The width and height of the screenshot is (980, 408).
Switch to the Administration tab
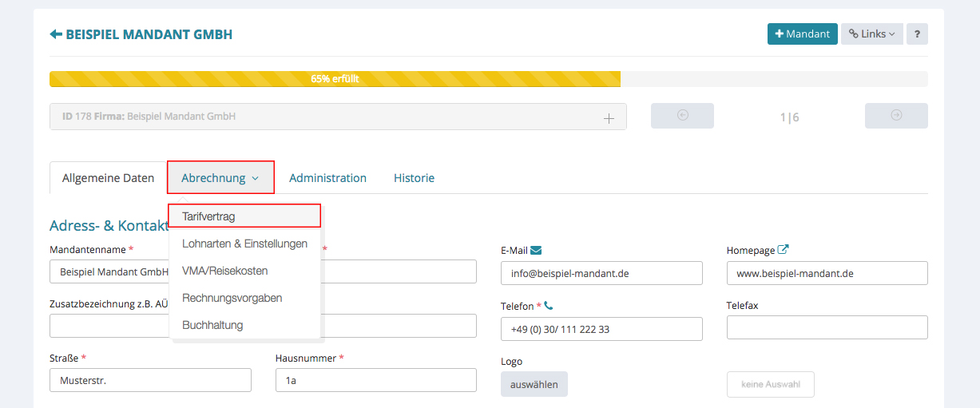327,178
